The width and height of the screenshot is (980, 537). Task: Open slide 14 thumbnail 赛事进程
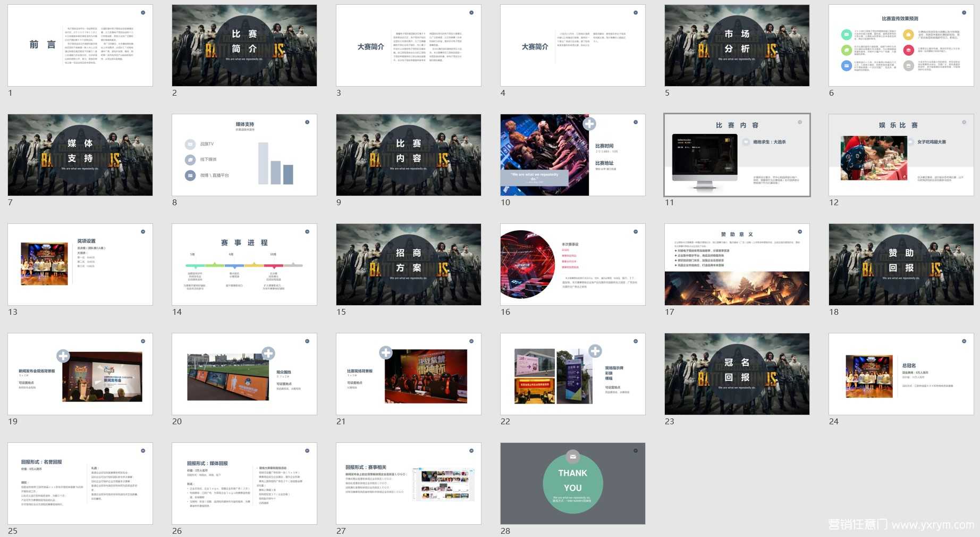[x=244, y=264]
